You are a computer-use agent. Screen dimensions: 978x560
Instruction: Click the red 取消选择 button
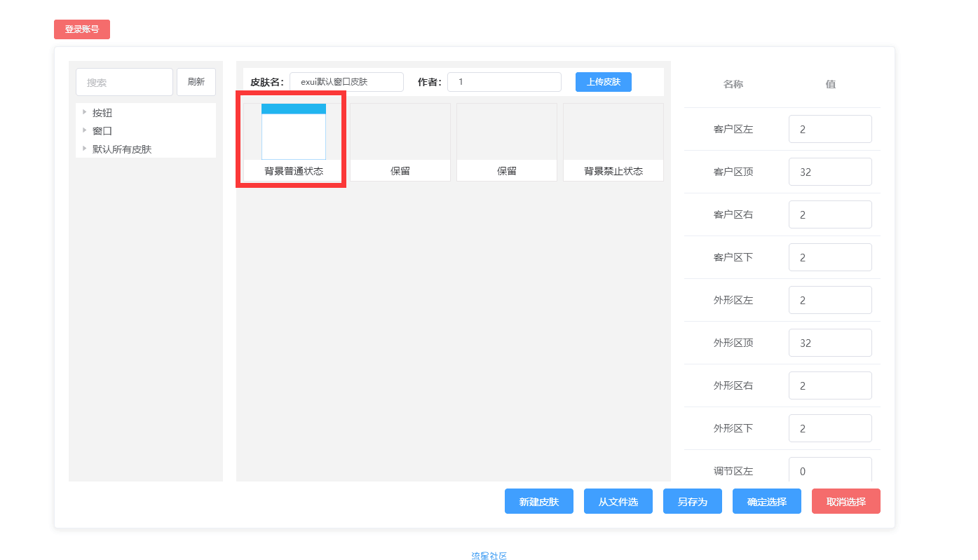coord(845,502)
